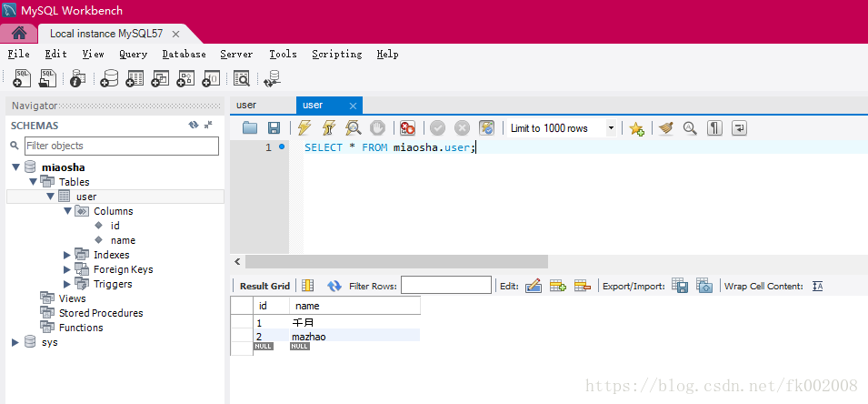Create new view toolbar icon

click(x=160, y=78)
